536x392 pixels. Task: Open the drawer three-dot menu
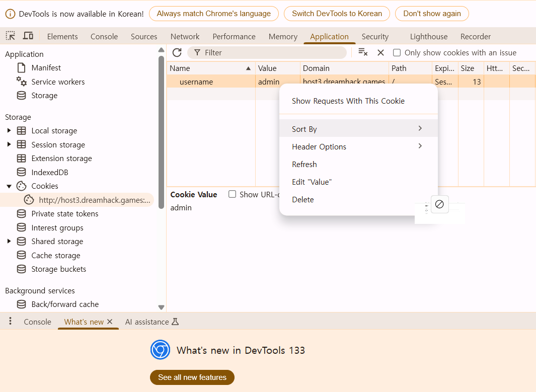(10, 321)
